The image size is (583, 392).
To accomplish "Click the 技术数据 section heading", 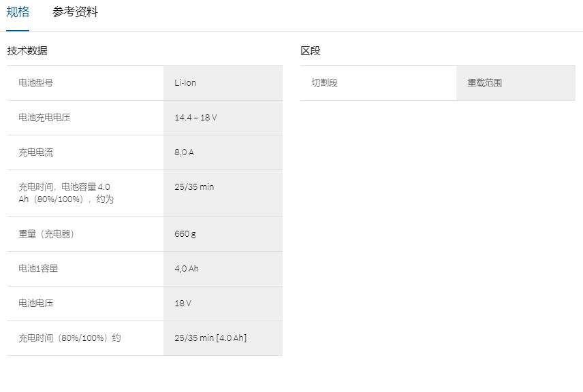I will pos(27,50).
